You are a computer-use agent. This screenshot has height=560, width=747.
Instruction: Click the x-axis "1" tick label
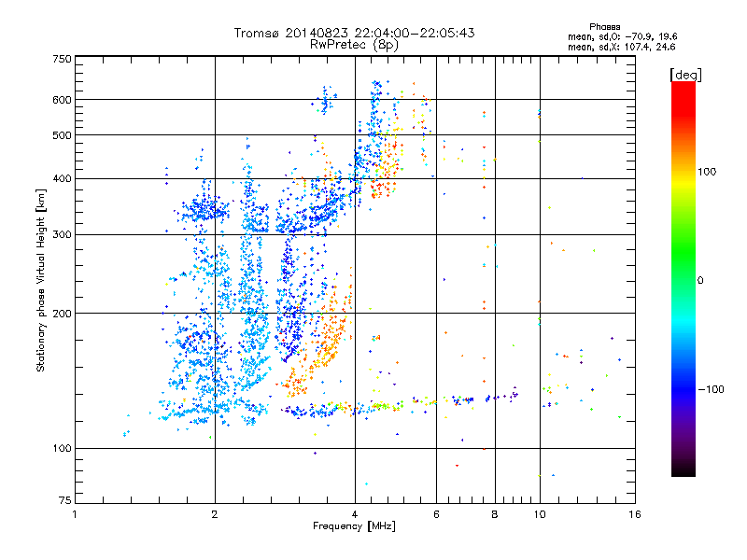pyautogui.click(x=75, y=514)
